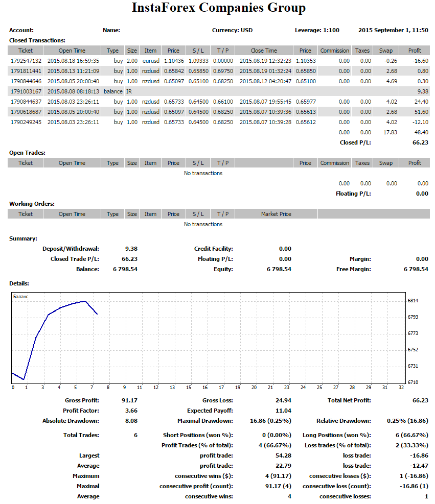Click the Absolute Drawdown value 8.08
Viewport: 435px width, 504px height.
(x=131, y=421)
